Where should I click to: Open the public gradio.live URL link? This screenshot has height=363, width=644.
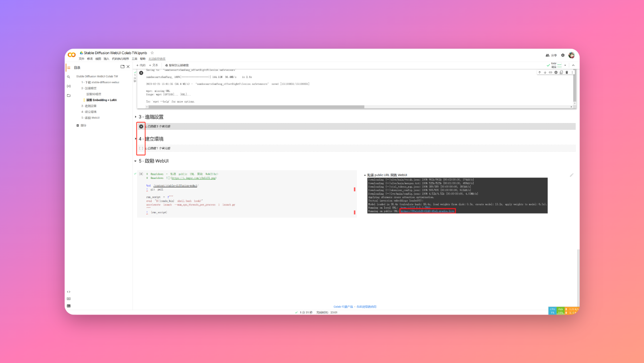coord(427,211)
